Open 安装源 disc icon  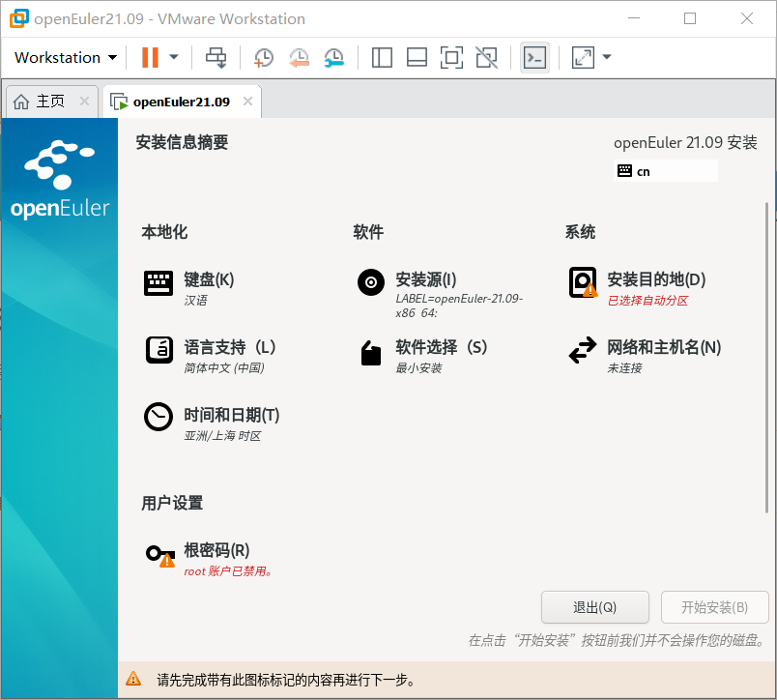(x=371, y=282)
